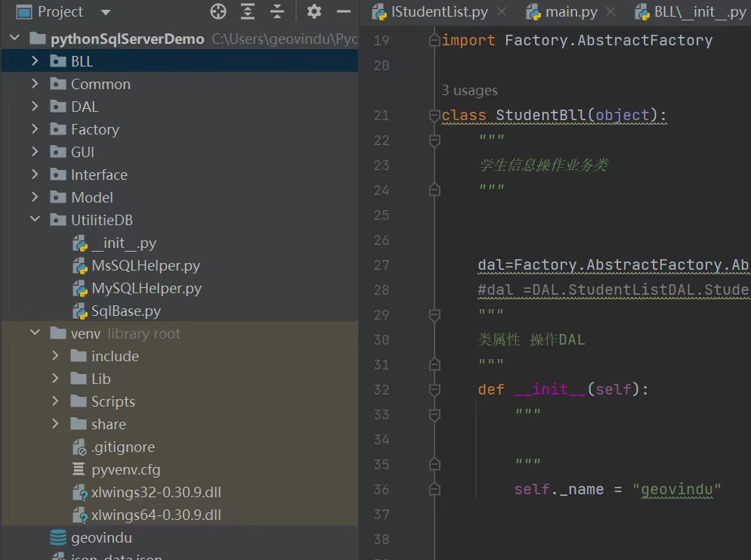Screen dimensions: 751x560
Task: Open Project panel settings gear
Action: coord(314,11)
